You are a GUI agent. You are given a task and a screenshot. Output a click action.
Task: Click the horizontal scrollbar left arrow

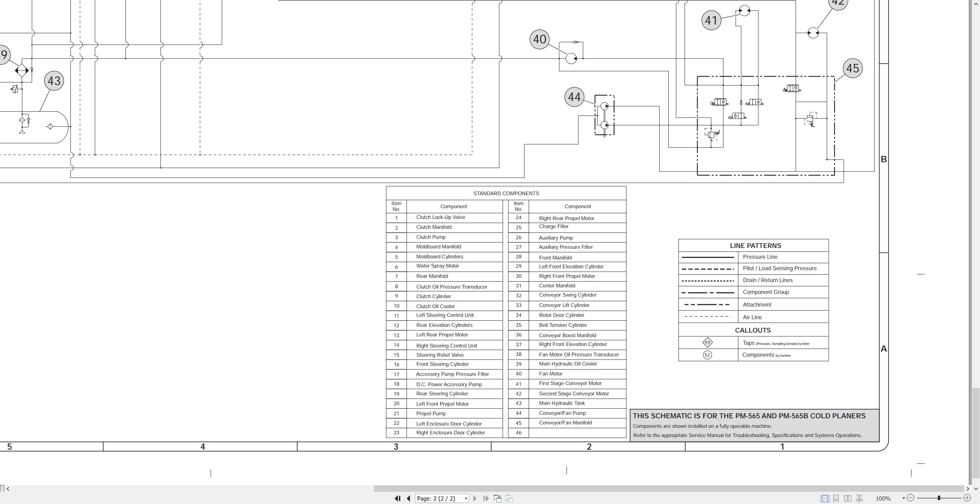pos(8,488)
